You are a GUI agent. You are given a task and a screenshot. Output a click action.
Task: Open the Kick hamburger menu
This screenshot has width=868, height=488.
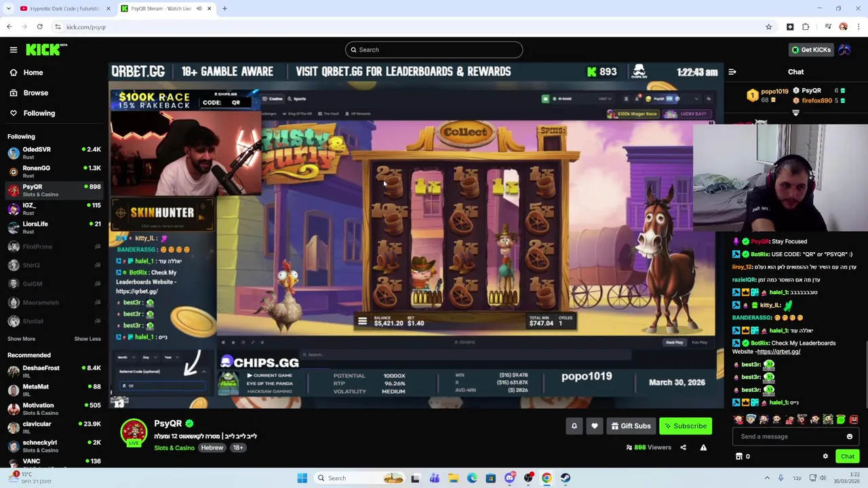13,49
